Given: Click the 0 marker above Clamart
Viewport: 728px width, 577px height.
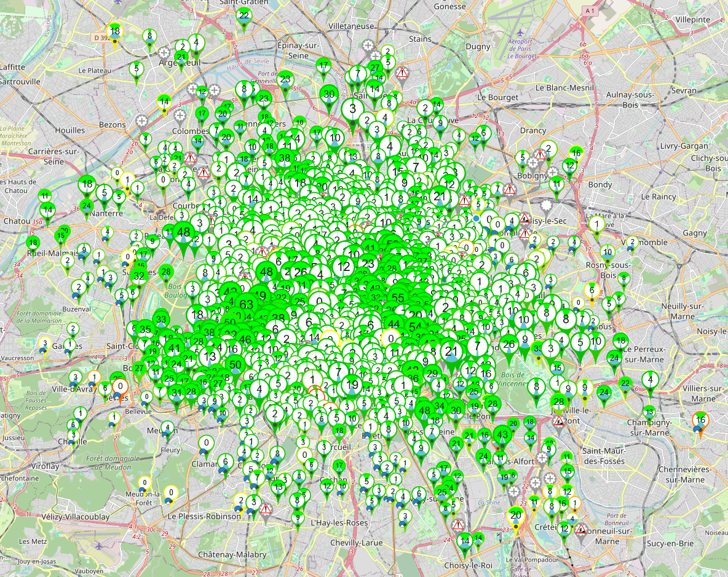Looking at the screenshot, I should coord(207,443).
